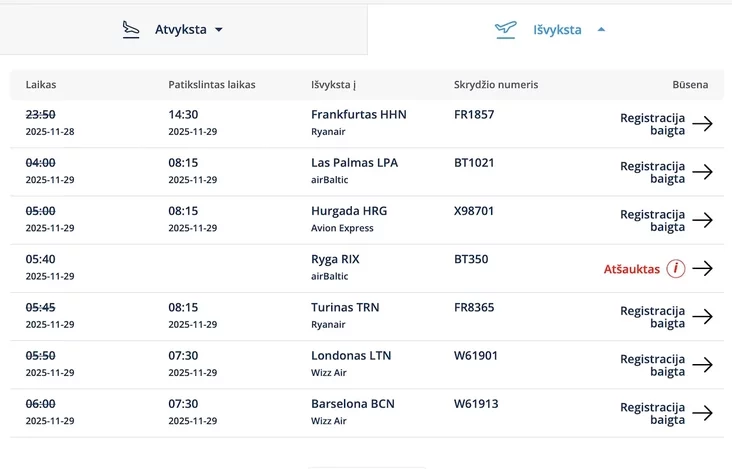Click Skrydžio numeris column header
732x469 pixels.
pyautogui.click(x=495, y=85)
